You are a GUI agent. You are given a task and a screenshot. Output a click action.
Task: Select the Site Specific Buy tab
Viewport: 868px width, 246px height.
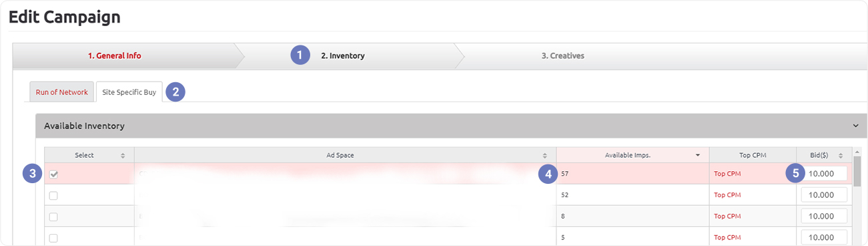(x=129, y=92)
